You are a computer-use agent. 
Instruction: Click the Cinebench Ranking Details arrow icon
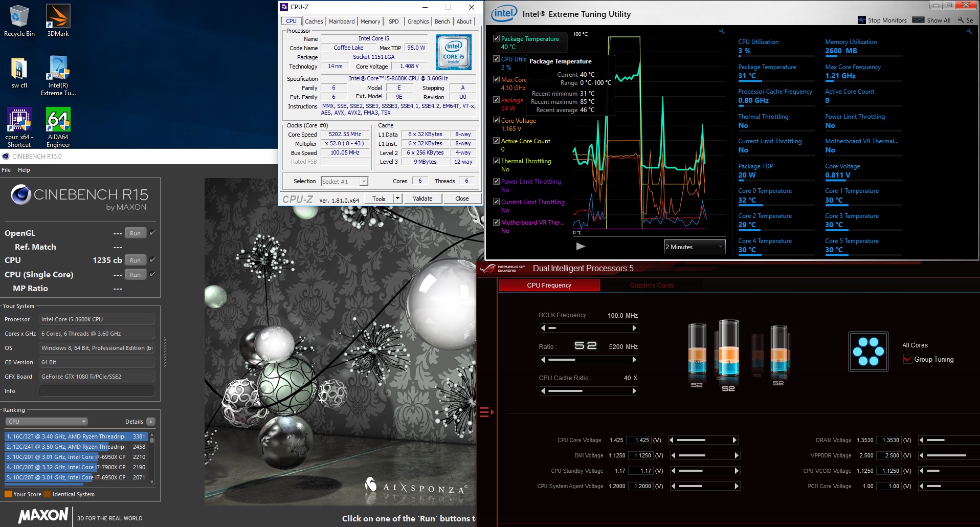tap(150, 422)
